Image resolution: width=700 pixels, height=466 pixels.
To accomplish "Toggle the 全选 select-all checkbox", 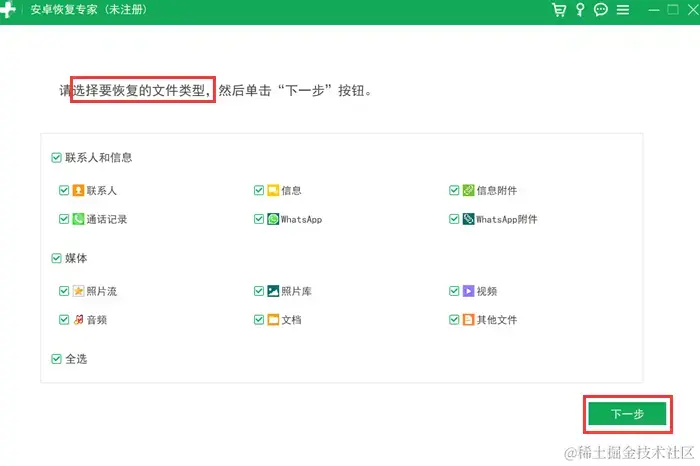I will pos(56,359).
